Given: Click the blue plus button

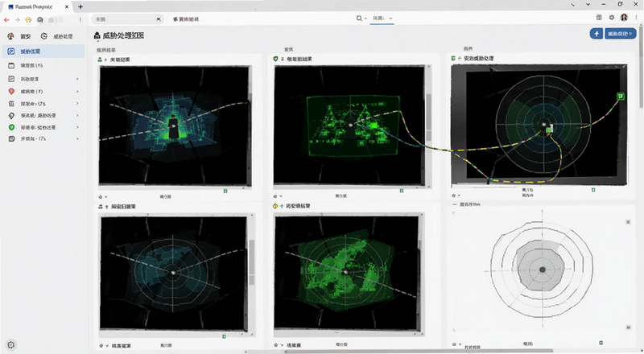Looking at the screenshot, I should (597, 34).
